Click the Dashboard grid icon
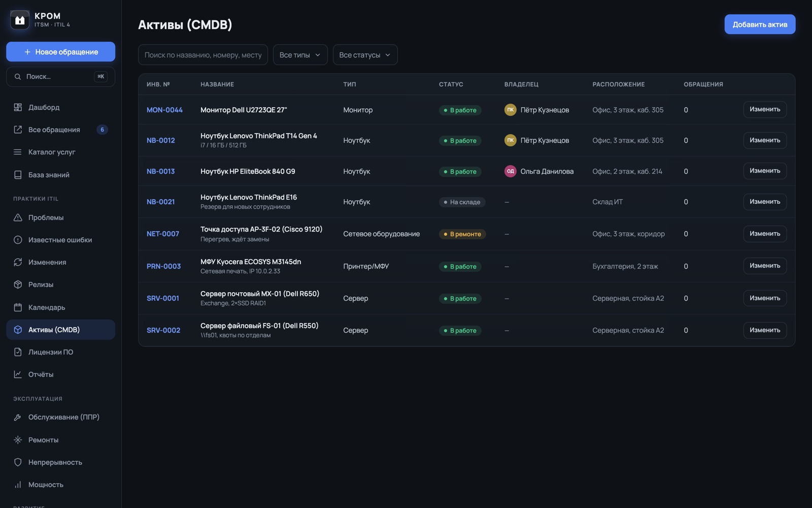Image resolution: width=812 pixels, height=508 pixels. point(18,107)
